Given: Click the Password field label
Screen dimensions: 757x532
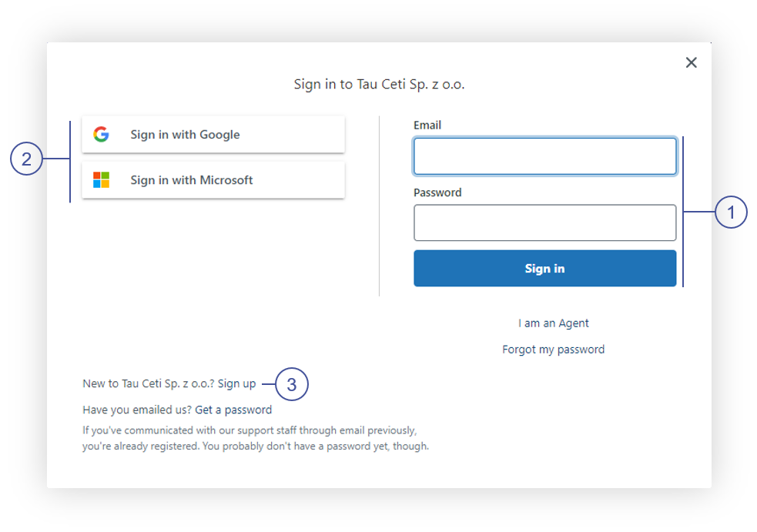Looking at the screenshot, I should pyautogui.click(x=437, y=192).
